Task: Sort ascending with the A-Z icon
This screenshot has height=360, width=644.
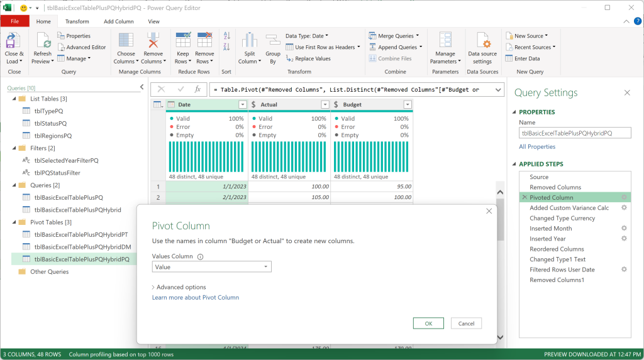Action: tap(226, 36)
